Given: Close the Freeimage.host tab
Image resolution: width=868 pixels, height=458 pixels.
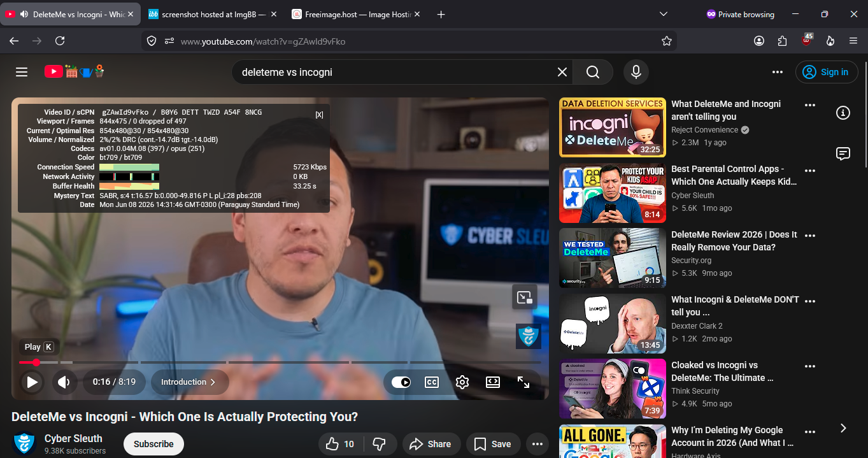Looking at the screenshot, I should pos(417,14).
